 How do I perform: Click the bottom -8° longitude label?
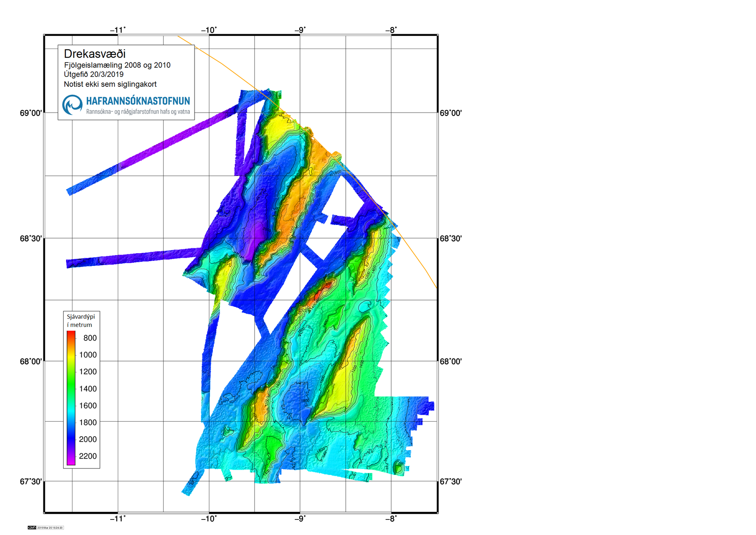[x=391, y=518]
